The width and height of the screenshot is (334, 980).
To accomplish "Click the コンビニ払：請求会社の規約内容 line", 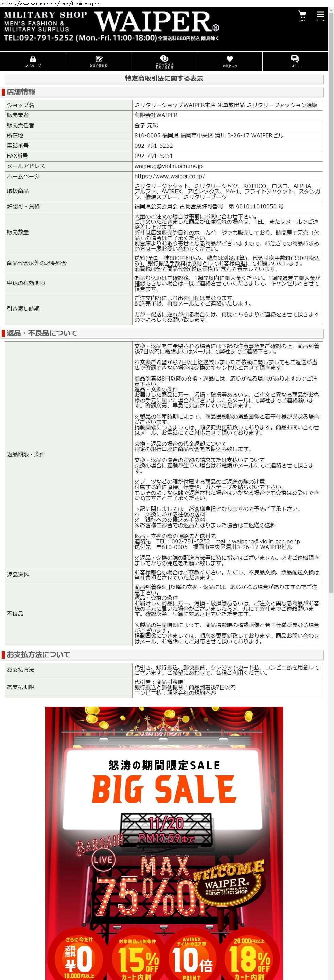I will [175, 693].
